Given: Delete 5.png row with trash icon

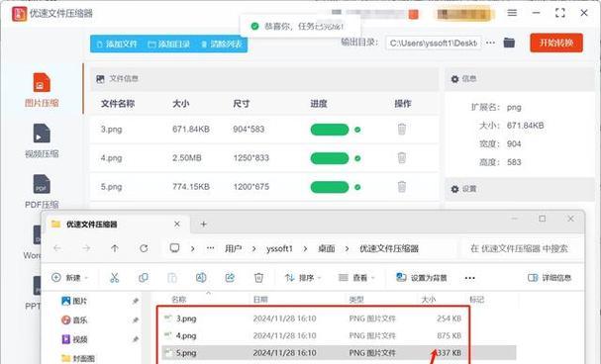Looking at the screenshot, I should point(401,187).
